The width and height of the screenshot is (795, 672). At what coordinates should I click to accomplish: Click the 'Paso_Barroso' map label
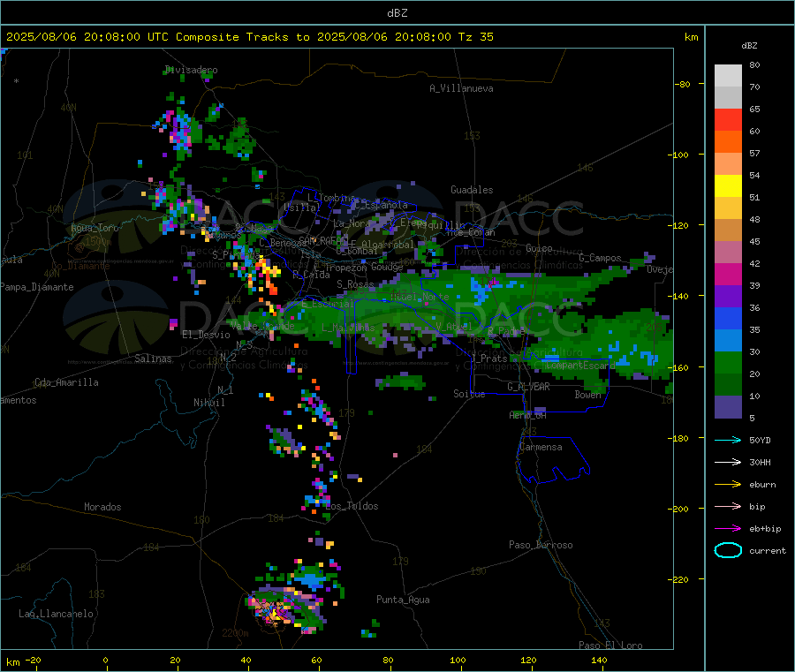coord(541,545)
